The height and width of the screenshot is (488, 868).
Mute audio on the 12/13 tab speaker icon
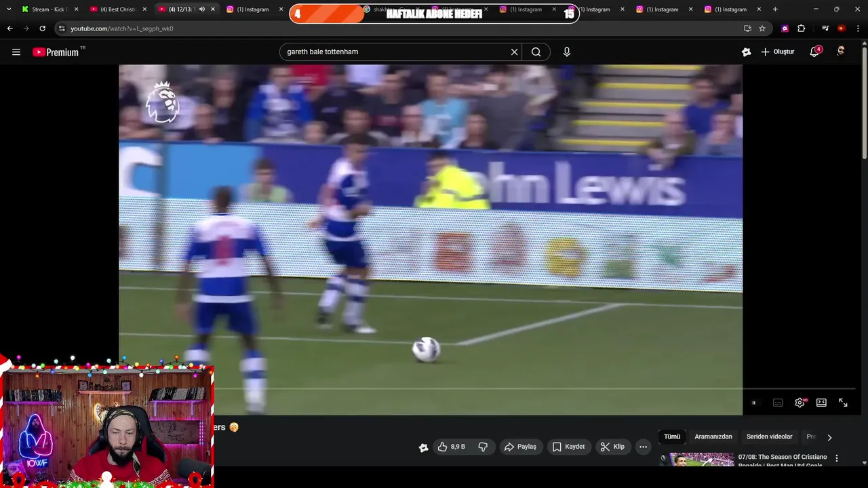pyautogui.click(x=202, y=9)
